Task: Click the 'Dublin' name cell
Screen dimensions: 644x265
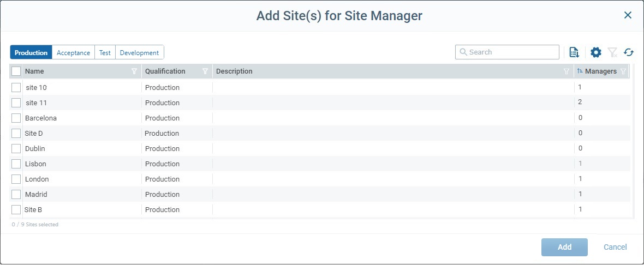Action: click(x=35, y=148)
